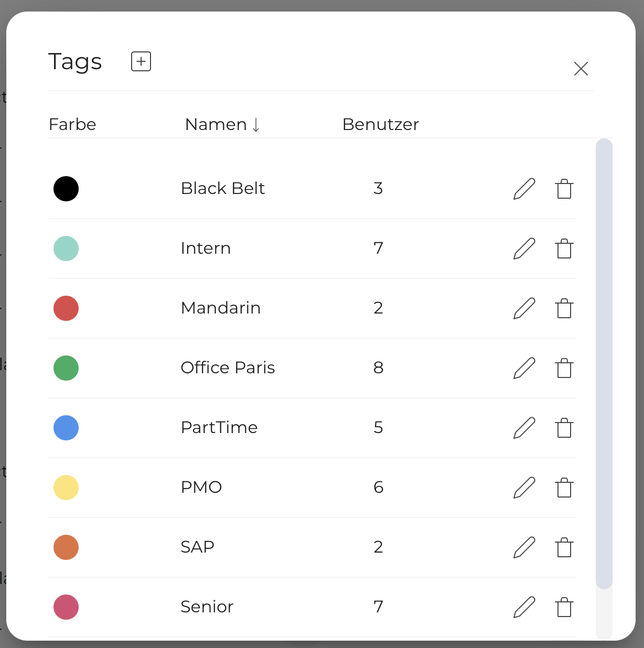The image size is (644, 648).
Task: Click the red color dot for Mandarin
Action: click(66, 308)
